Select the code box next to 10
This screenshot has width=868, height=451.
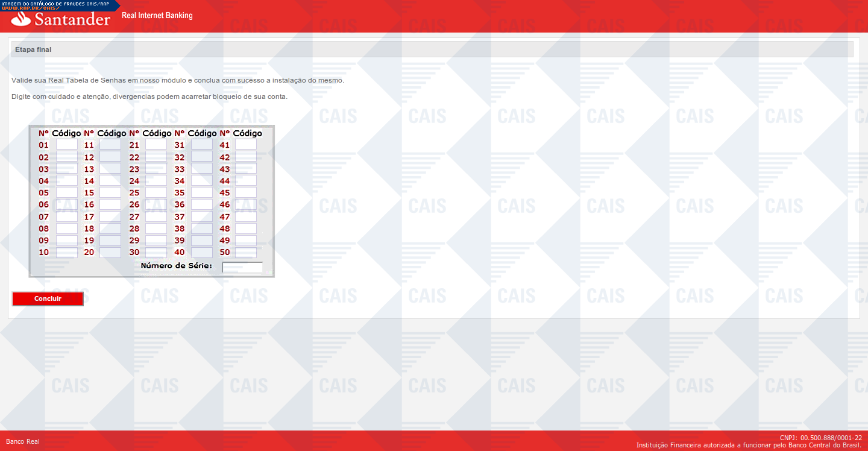click(67, 253)
